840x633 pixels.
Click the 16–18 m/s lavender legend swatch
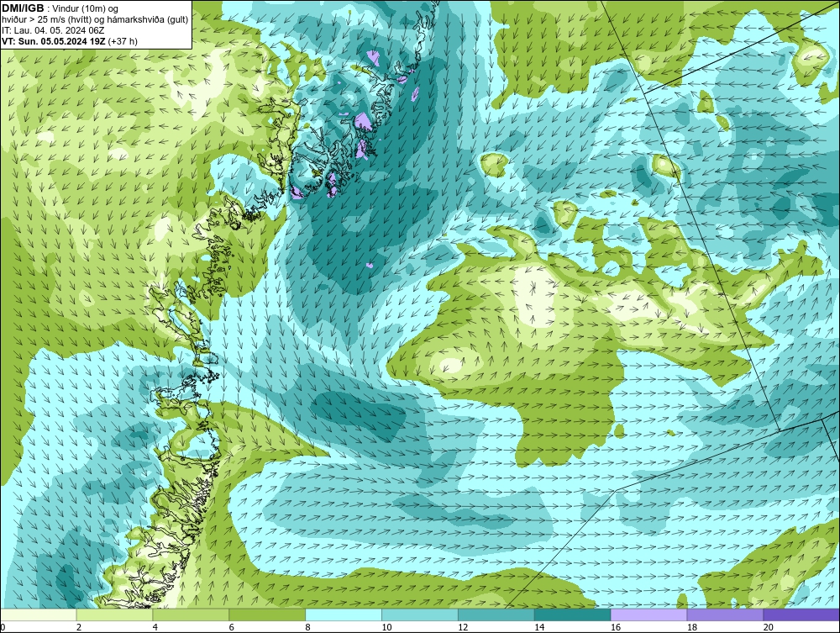coord(648,615)
